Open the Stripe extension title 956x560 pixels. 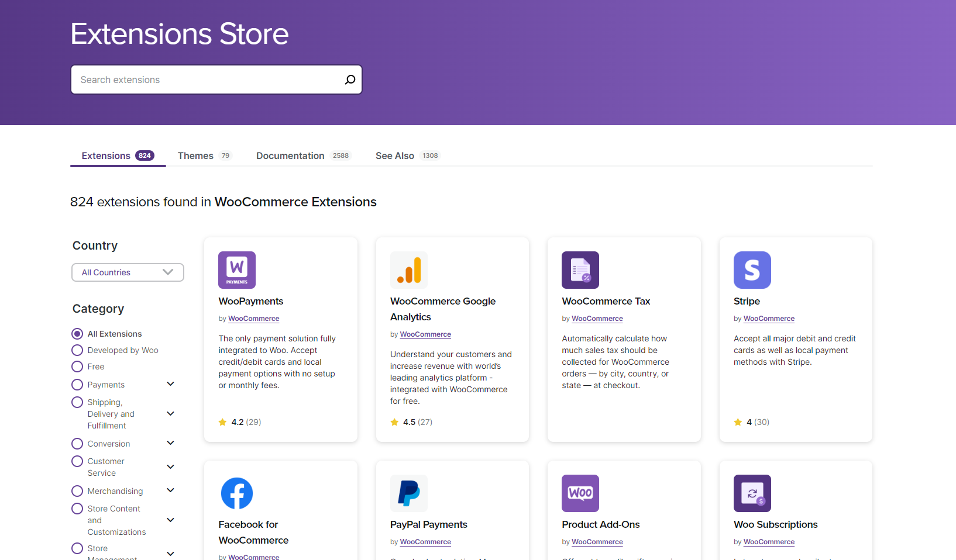[x=747, y=301]
